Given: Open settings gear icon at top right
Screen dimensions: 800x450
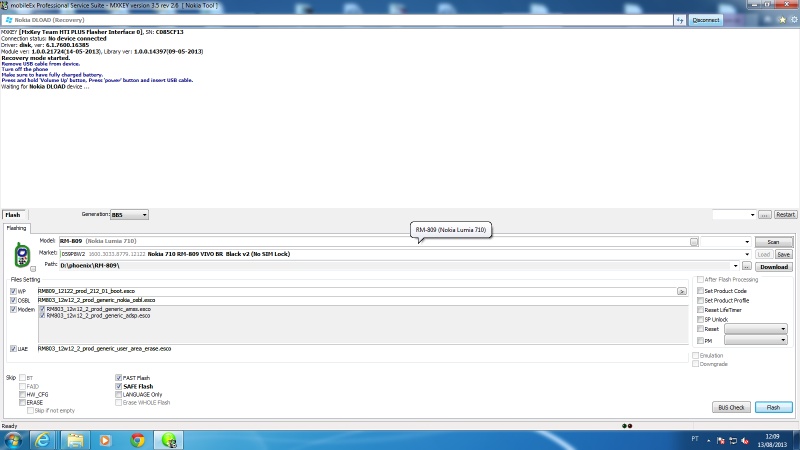Looking at the screenshot, I should [794, 20].
